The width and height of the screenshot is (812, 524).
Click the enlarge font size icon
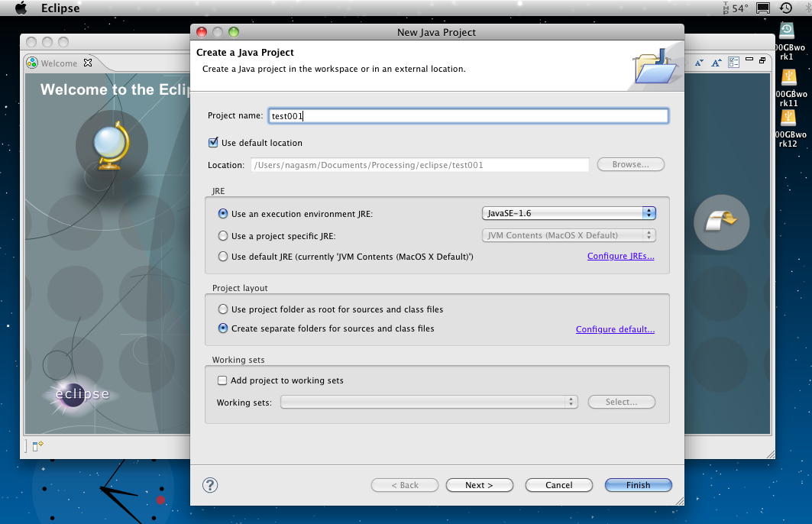717,63
